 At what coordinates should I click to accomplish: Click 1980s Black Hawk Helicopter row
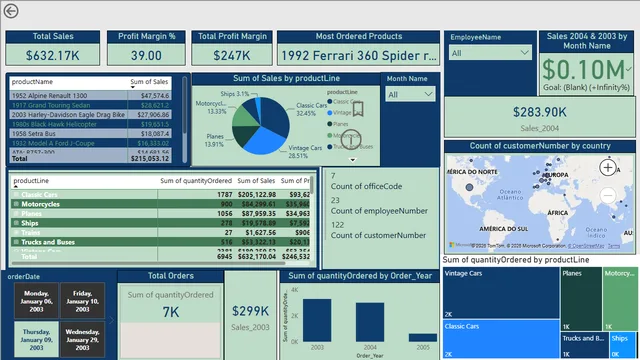90,124
